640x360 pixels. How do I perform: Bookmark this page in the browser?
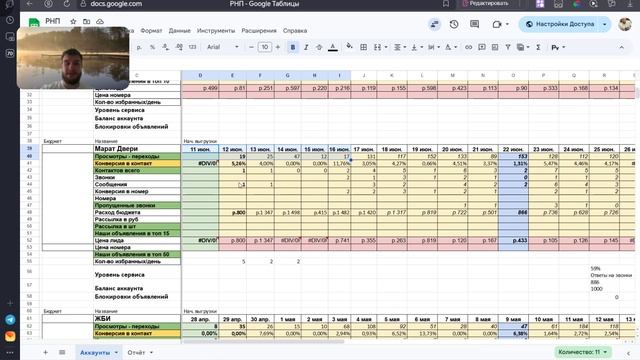pyautogui.click(x=446, y=4)
